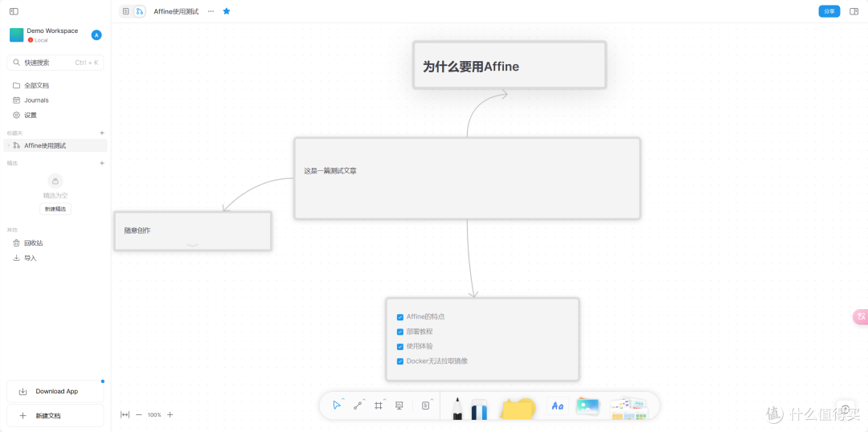868x432 pixels.
Task: Expand the select tool options caret
Action: pyautogui.click(x=343, y=399)
